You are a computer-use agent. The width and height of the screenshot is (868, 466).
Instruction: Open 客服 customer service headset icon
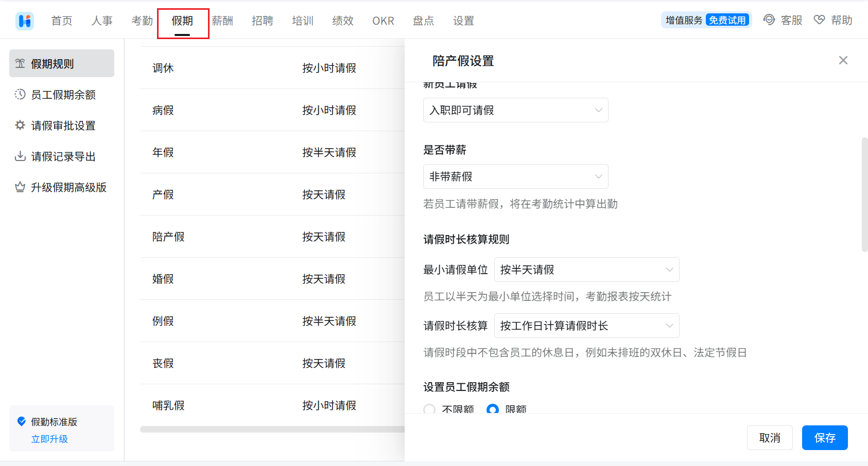pyautogui.click(x=769, y=20)
